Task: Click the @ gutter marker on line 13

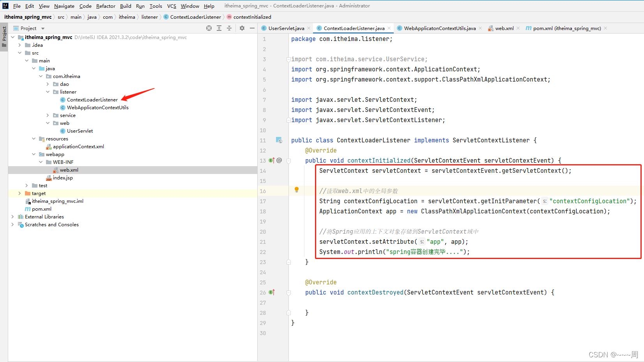Action: pyautogui.click(x=279, y=160)
